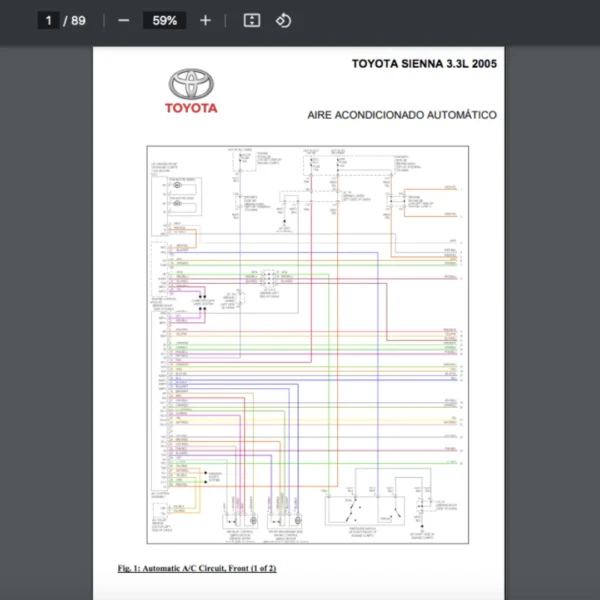Click the zoom in plus button

pyautogui.click(x=205, y=20)
